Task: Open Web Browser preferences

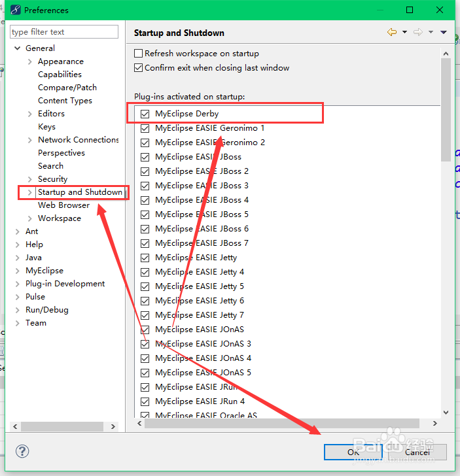Action: point(64,205)
